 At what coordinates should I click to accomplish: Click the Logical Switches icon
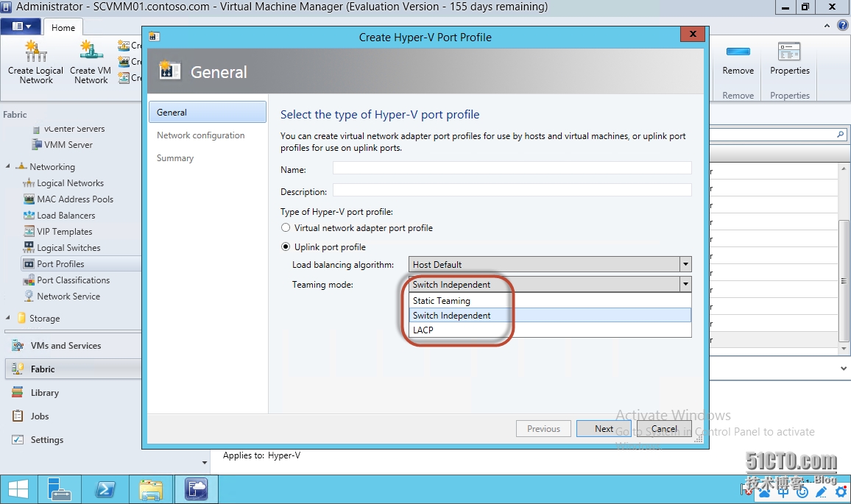(29, 246)
